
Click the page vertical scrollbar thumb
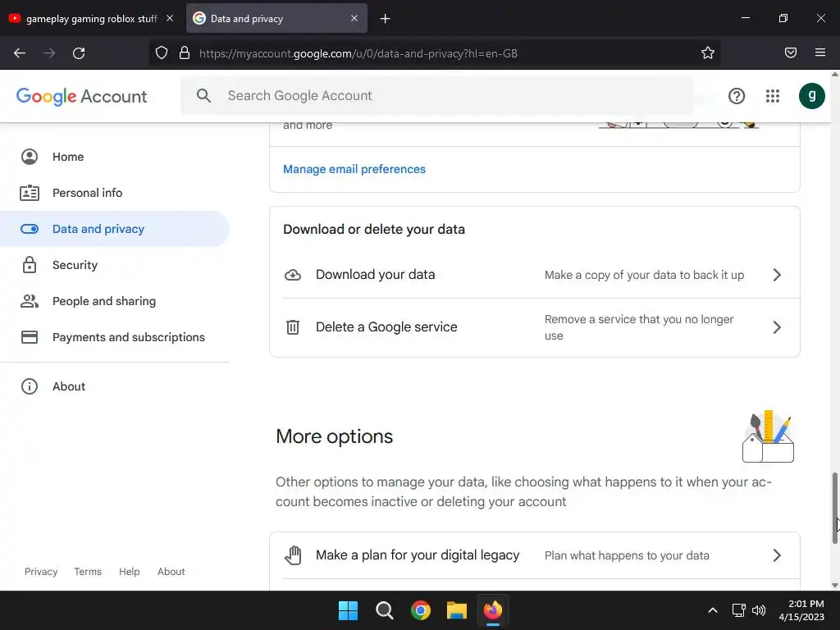click(834, 509)
